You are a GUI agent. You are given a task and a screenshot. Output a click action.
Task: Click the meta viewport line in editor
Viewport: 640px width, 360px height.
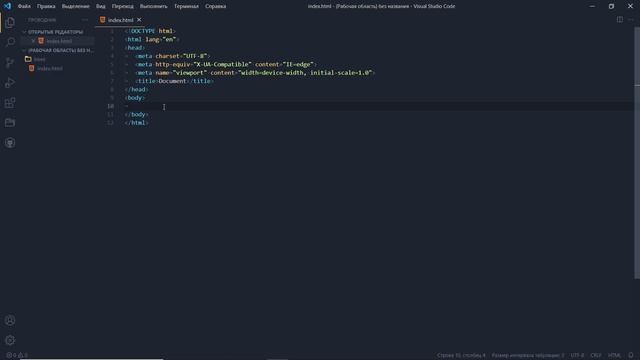tap(255, 73)
